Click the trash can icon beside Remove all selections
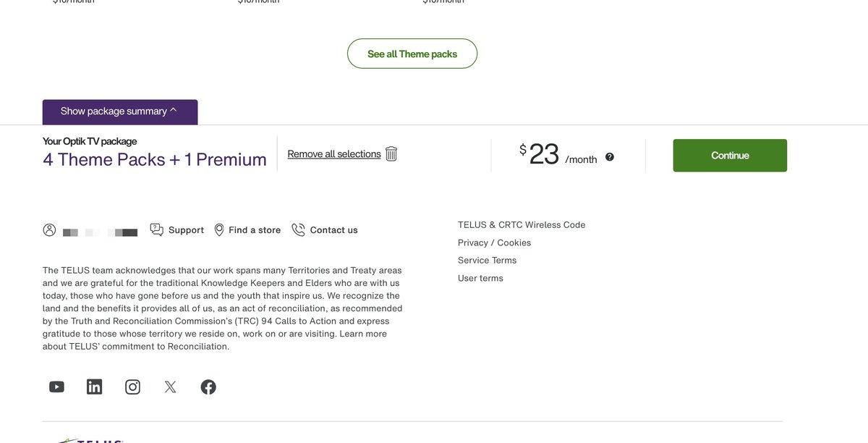Image resolution: width=868 pixels, height=443 pixels. pyautogui.click(x=391, y=154)
